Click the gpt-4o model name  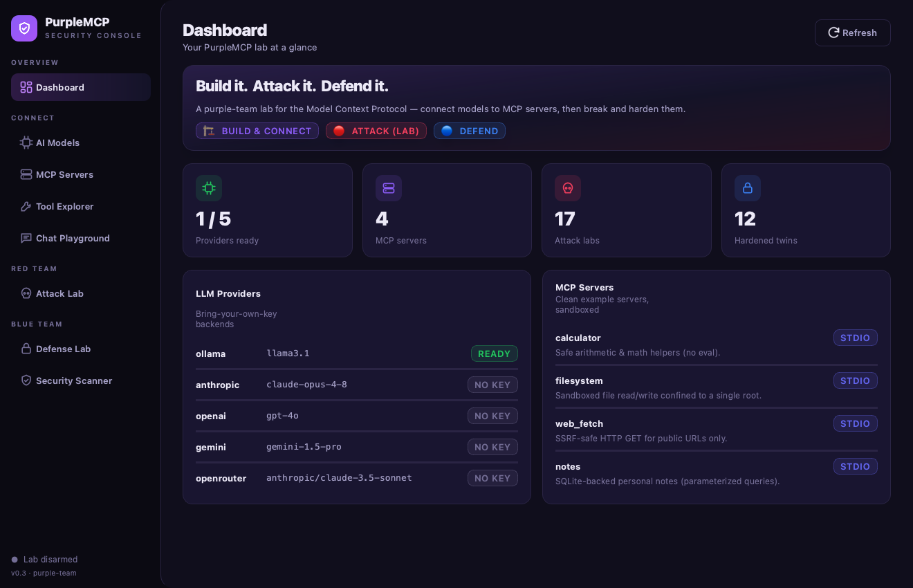tap(282, 416)
